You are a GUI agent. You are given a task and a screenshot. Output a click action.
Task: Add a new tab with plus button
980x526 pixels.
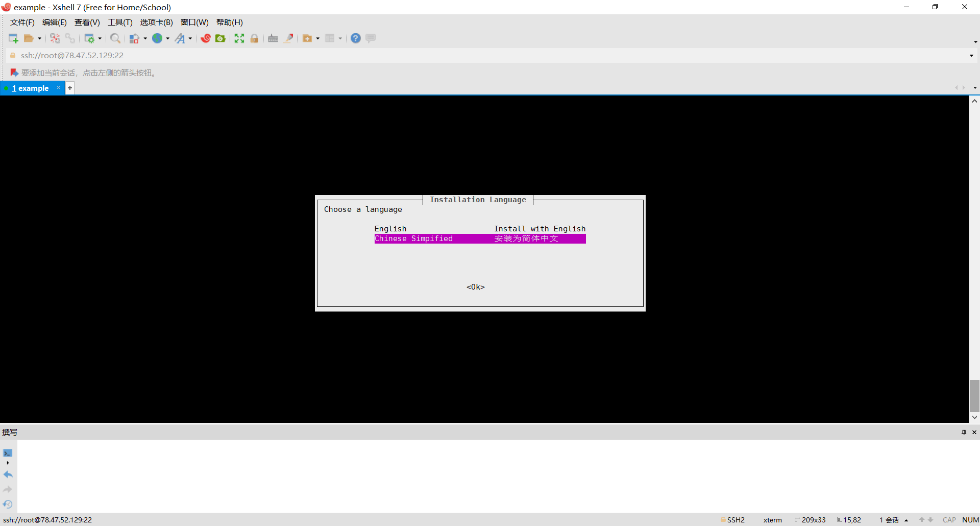[x=70, y=88]
